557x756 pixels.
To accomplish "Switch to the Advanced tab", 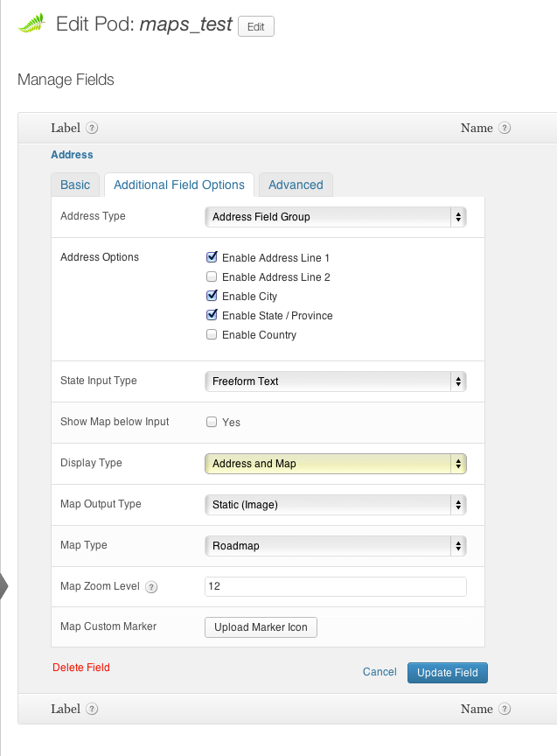I will (296, 185).
